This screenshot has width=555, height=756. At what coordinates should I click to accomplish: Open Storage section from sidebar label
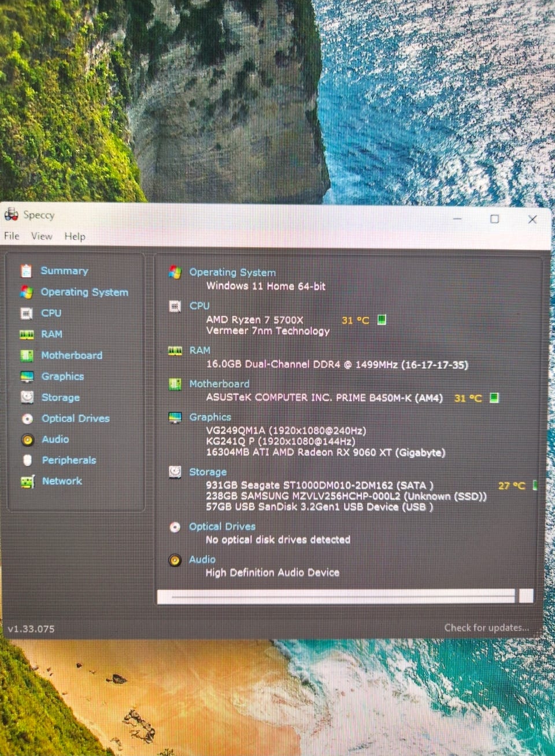coord(61,397)
